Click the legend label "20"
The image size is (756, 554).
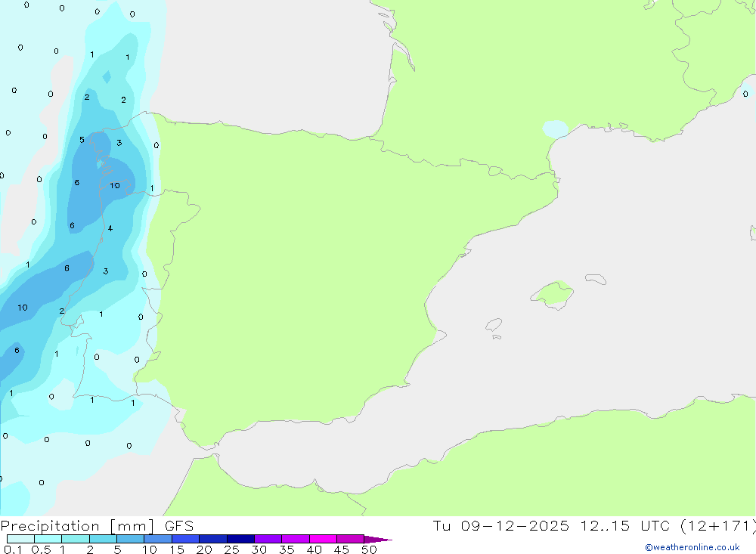click(204, 549)
